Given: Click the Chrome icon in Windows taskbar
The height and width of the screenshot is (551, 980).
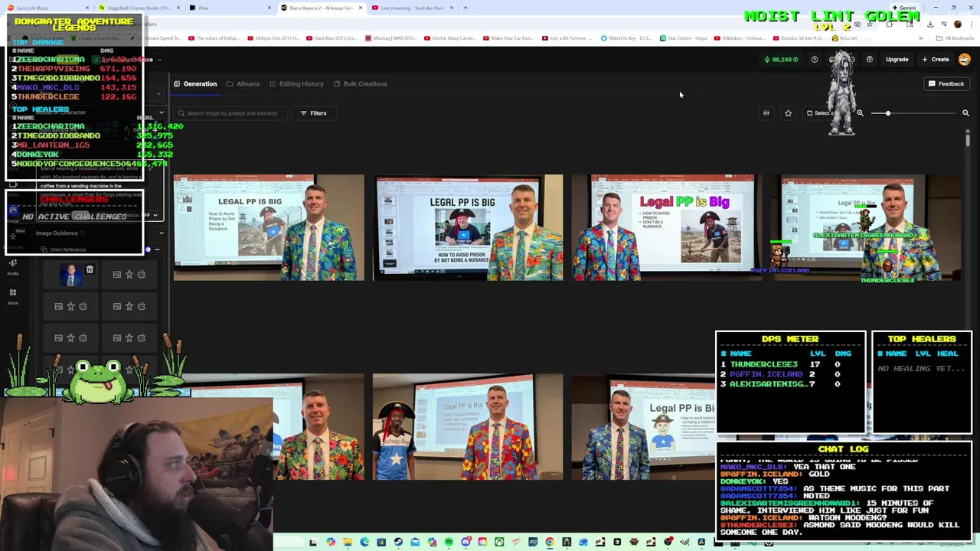Looking at the screenshot, I should (550, 542).
